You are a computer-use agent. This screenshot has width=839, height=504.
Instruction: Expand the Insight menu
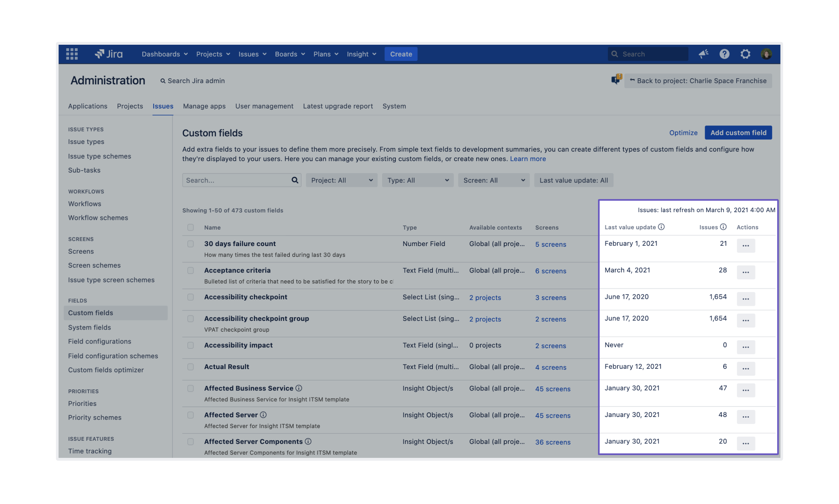click(361, 54)
